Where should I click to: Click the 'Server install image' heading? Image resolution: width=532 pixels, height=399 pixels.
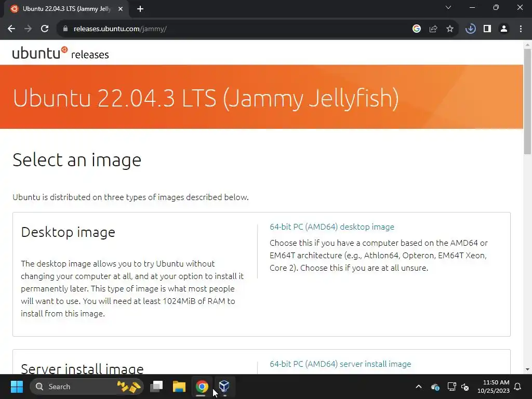click(83, 368)
